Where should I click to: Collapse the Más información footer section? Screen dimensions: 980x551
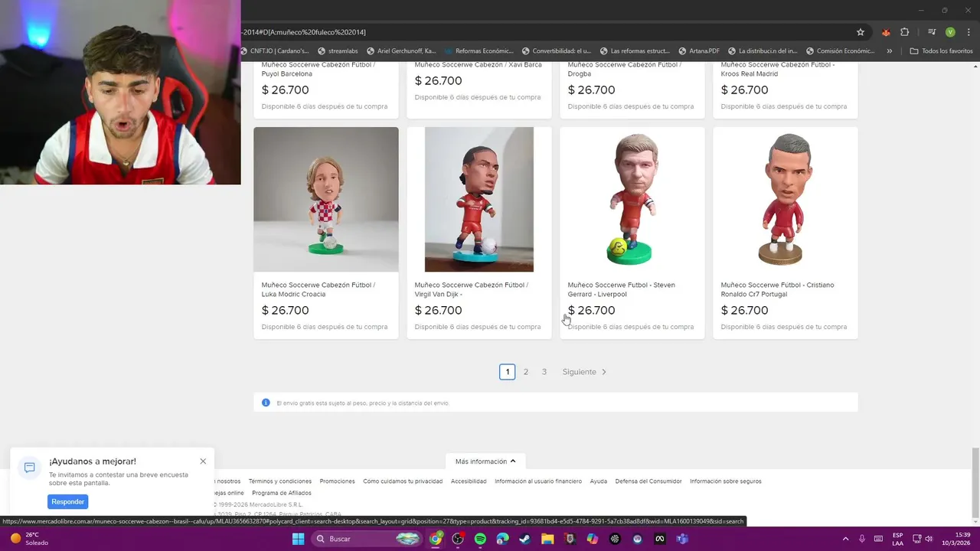(x=485, y=461)
